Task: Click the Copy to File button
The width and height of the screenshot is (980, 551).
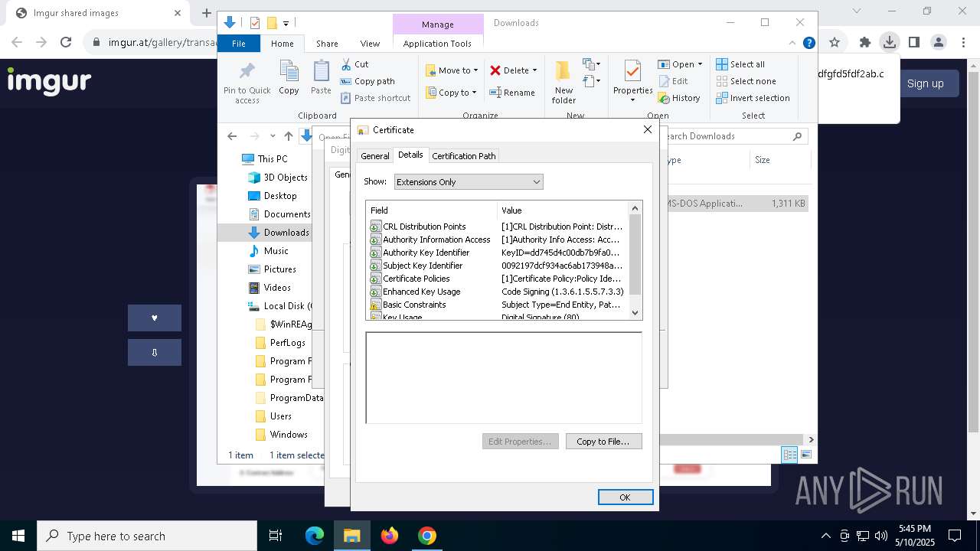Action: click(603, 442)
